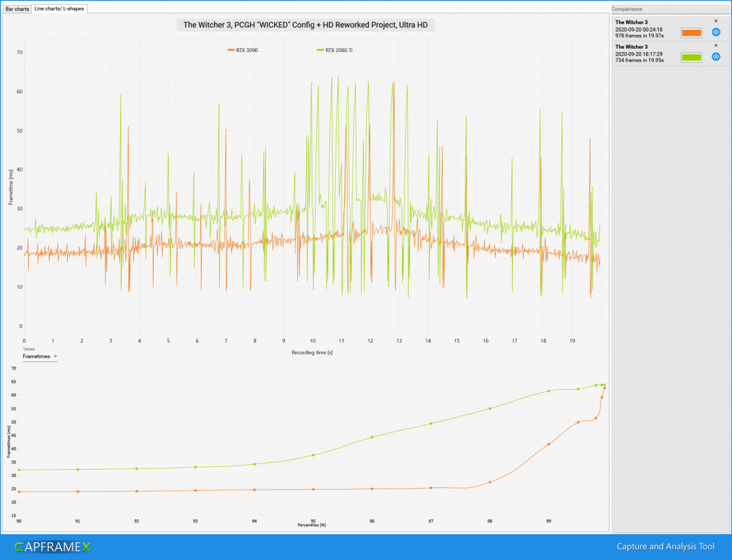Click the RTX 2080 Ti legend entry
The image size is (732, 560).
click(x=335, y=50)
